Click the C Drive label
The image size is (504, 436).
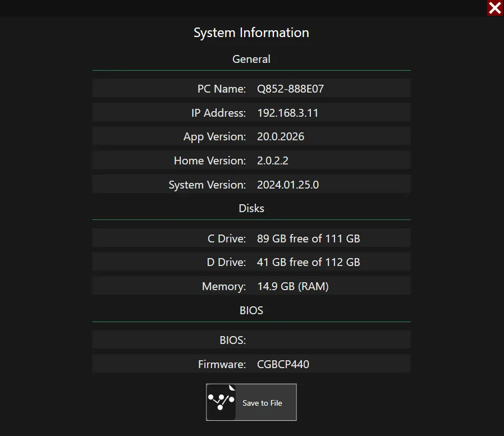click(227, 238)
